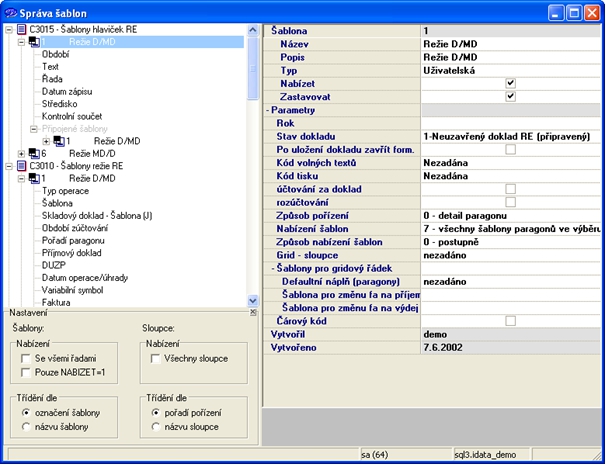The height and width of the screenshot is (465, 606).
Task: Click the template icon under Připojené šablony
Action: [x=59, y=141]
